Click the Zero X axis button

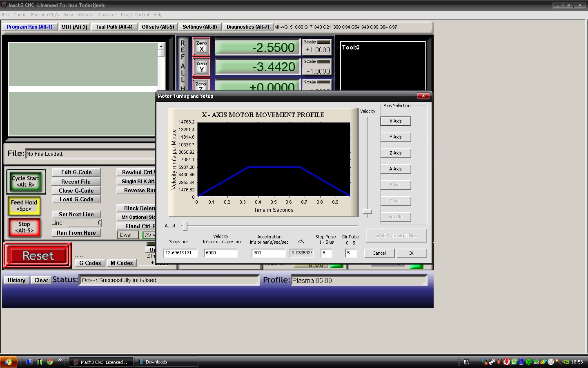(x=201, y=46)
